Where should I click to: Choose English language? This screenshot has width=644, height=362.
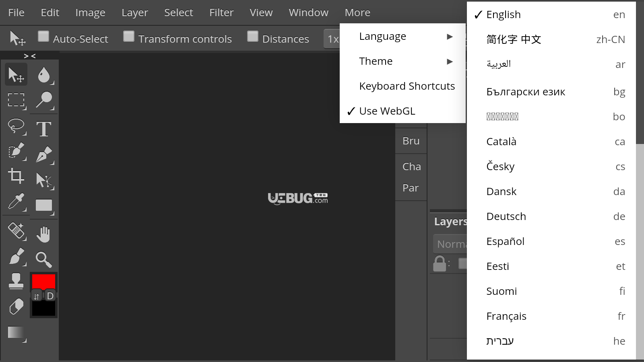[x=551, y=14]
